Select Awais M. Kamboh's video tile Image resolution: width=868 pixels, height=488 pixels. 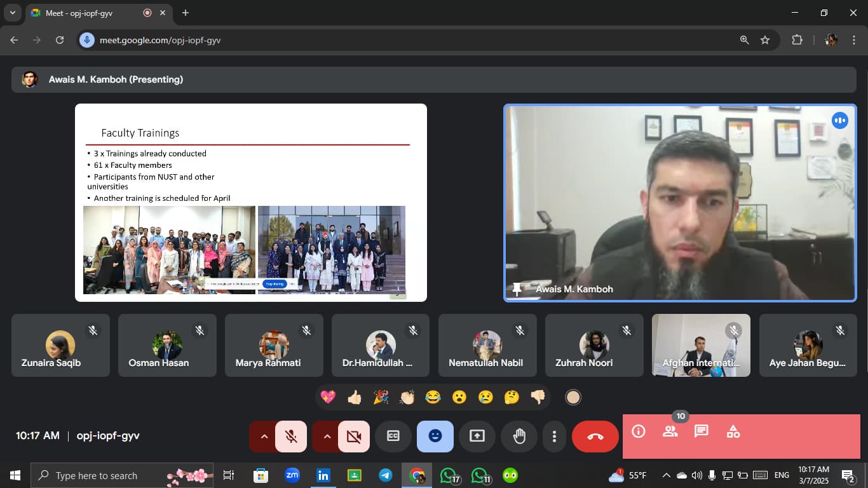(680, 203)
